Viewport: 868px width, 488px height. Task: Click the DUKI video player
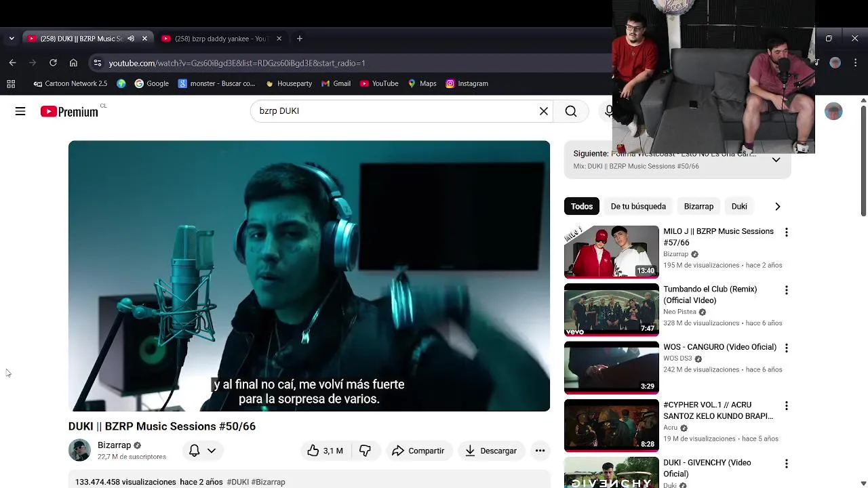pyautogui.click(x=309, y=276)
